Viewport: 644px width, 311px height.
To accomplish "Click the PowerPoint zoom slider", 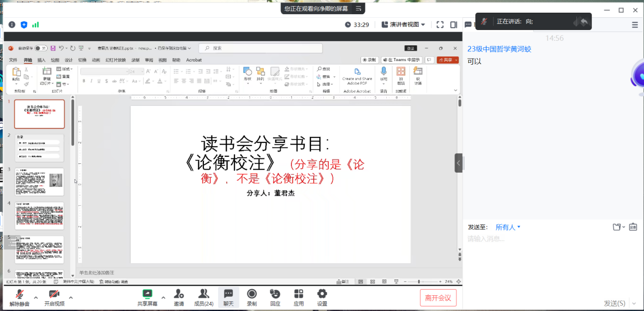I will point(419,281).
